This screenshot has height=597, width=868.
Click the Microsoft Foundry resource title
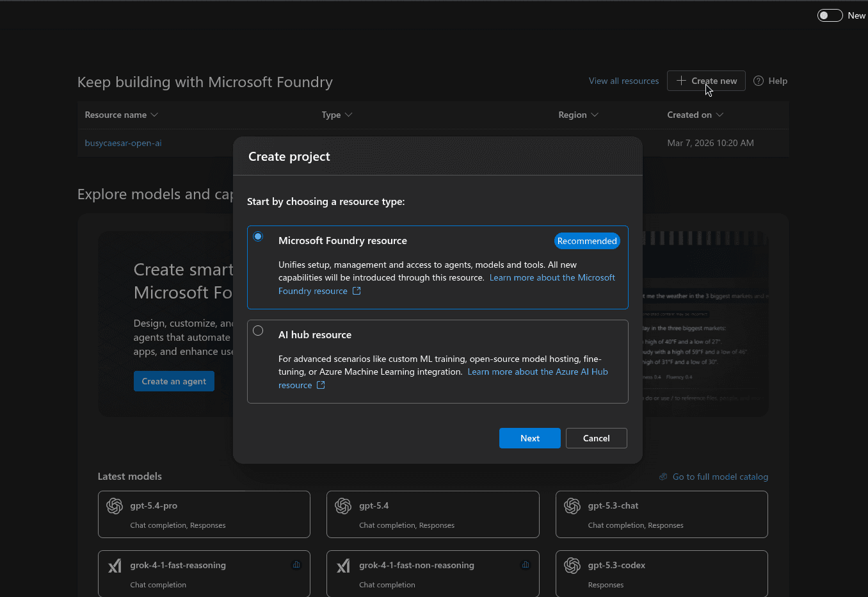click(342, 240)
